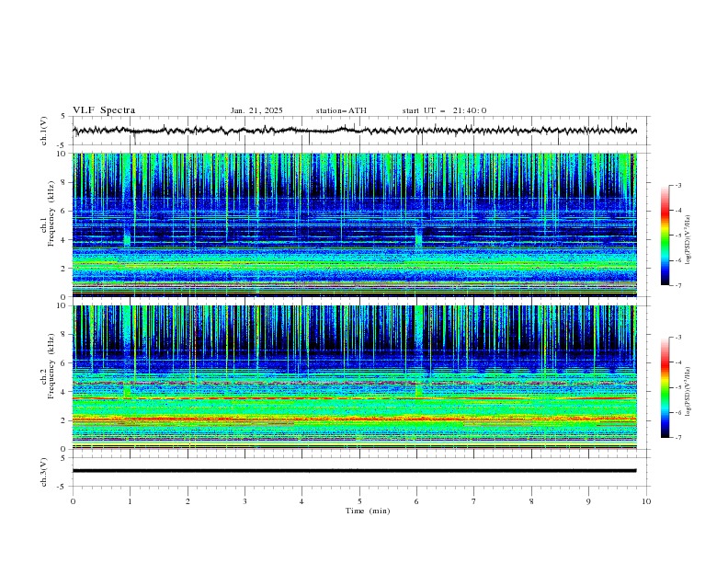728x563 pixels.
Task: Click the log(PSD) label beside ch.2 color scale
Action: (688, 391)
